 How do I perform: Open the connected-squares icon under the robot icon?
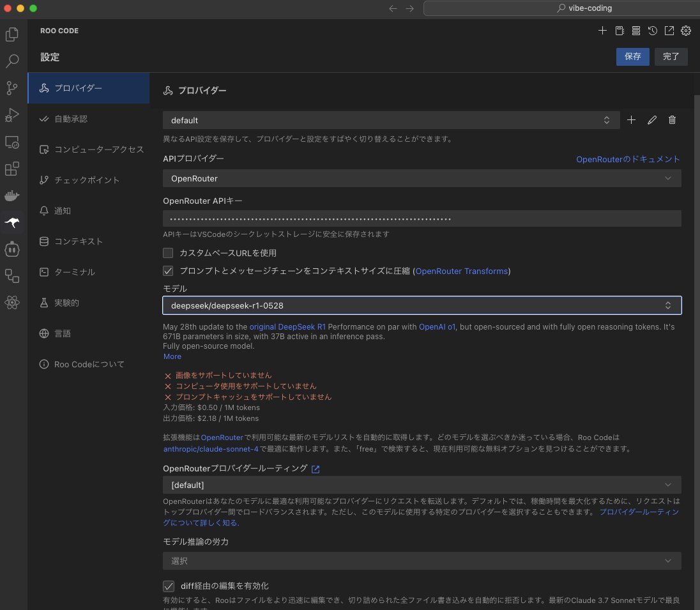[12, 275]
